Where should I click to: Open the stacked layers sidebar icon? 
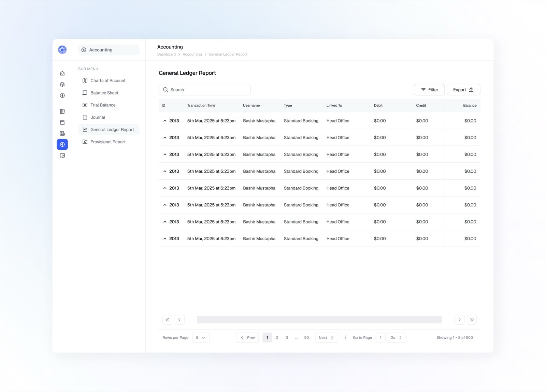coord(62,84)
